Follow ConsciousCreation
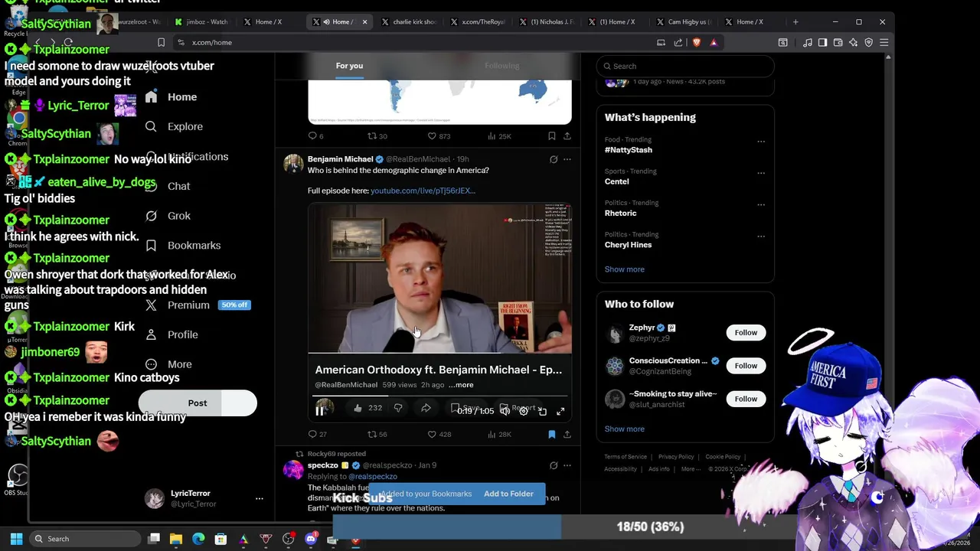Screen dimensions: 980x551 [746, 366]
